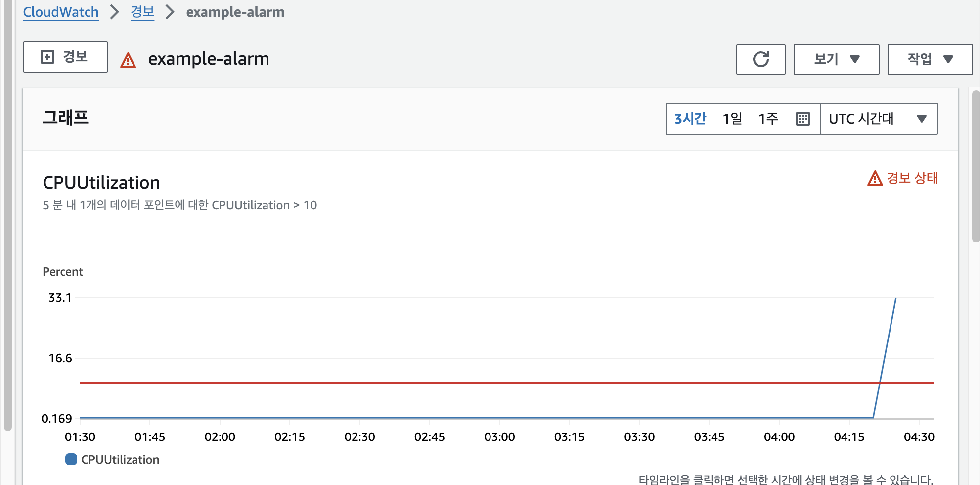Open the 보기 dropdown menu
980x485 pixels.
point(836,59)
